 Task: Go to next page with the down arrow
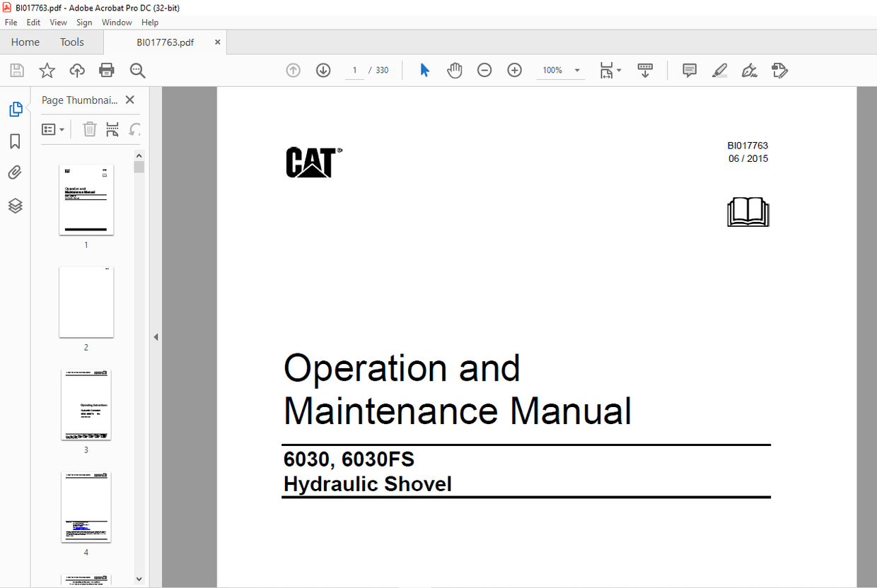click(x=323, y=70)
